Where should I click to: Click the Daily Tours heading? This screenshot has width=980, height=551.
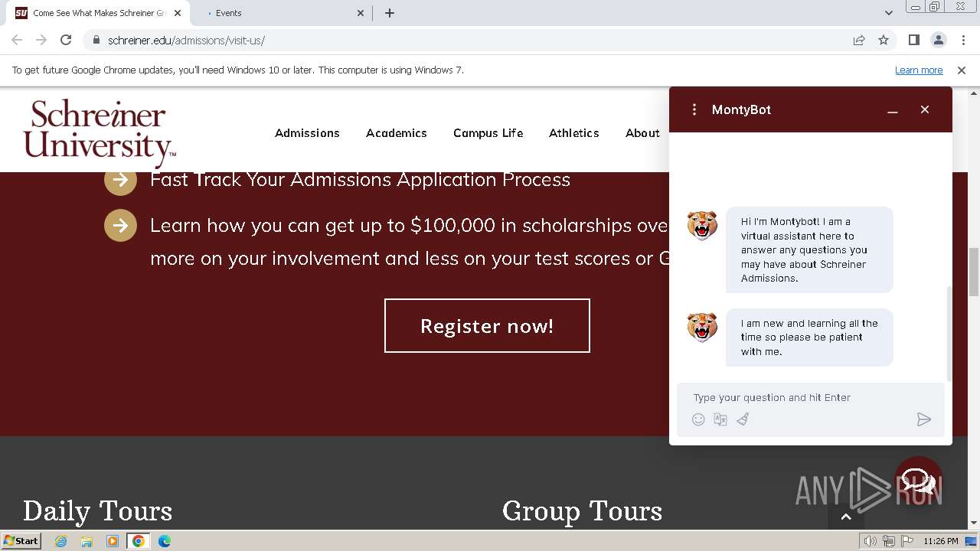(97, 510)
